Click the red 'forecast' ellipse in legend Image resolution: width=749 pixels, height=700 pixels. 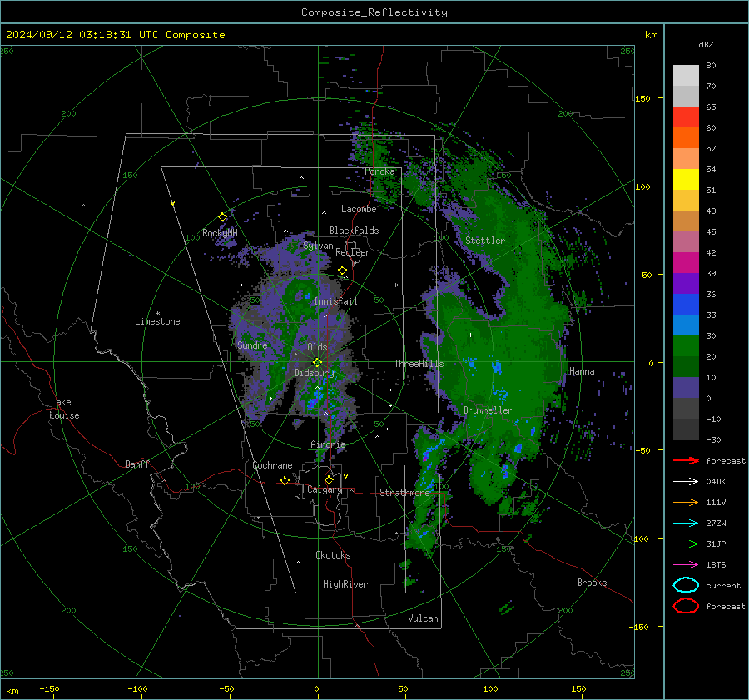click(686, 606)
